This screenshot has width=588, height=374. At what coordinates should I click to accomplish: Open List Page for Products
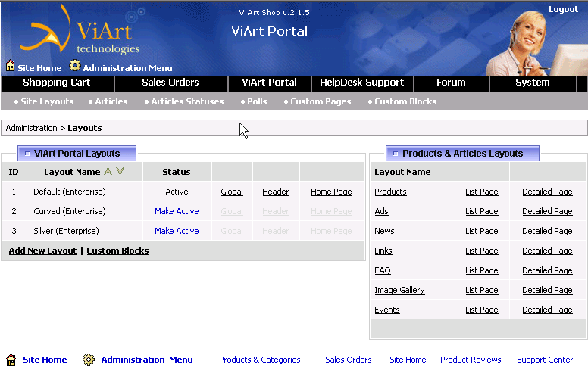[482, 192]
